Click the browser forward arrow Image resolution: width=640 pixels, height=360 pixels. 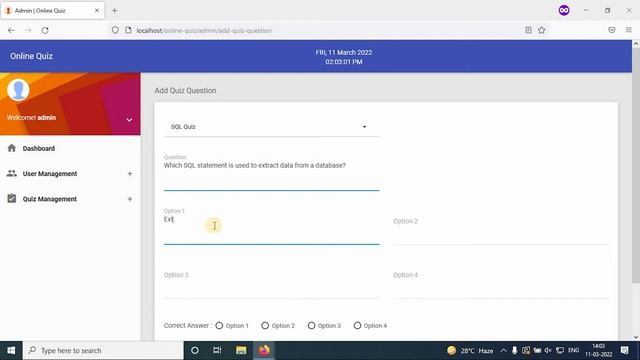pyautogui.click(x=28, y=30)
